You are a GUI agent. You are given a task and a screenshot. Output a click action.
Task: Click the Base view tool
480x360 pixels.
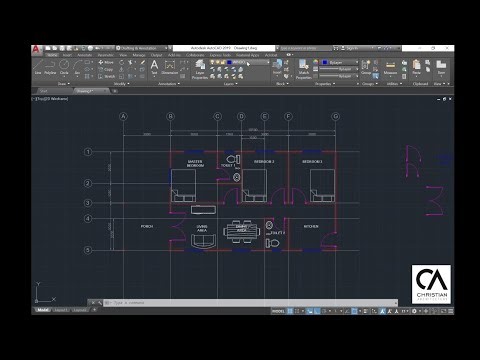pos(441,67)
